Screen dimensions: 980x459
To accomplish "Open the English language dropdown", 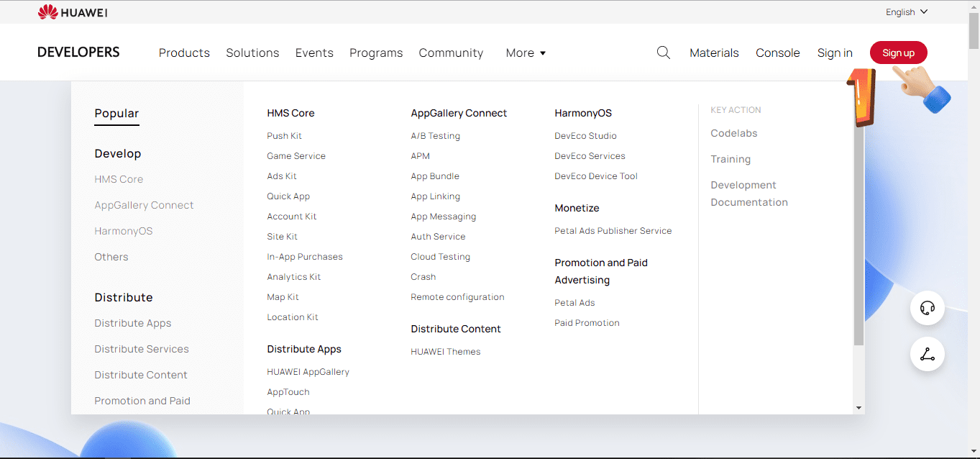I will 907,12.
